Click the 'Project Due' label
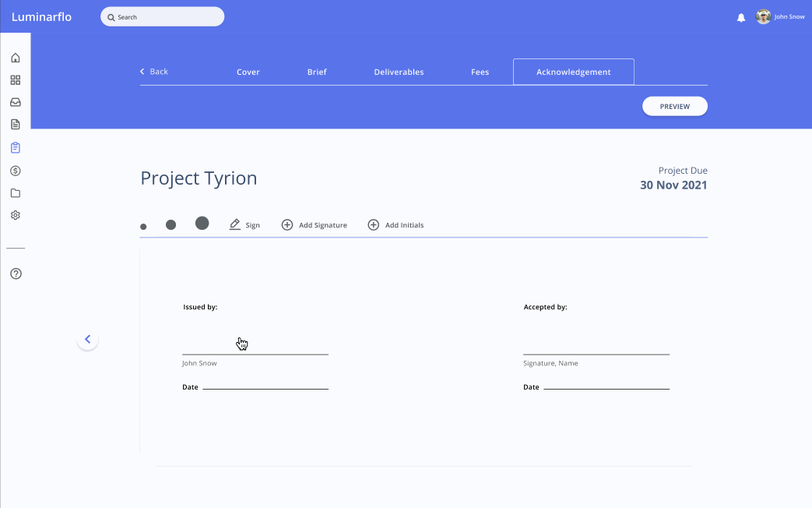Screen dimensions: 812x508 coord(683,171)
